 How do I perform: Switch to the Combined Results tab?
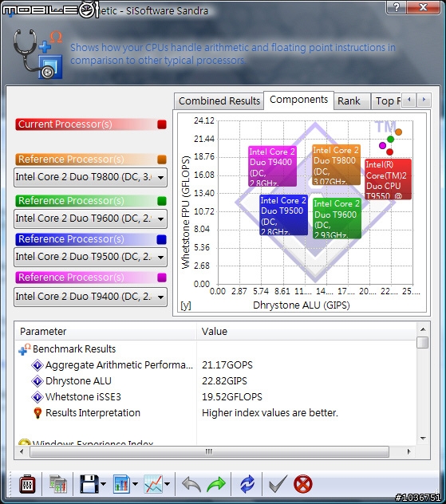pos(219,101)
